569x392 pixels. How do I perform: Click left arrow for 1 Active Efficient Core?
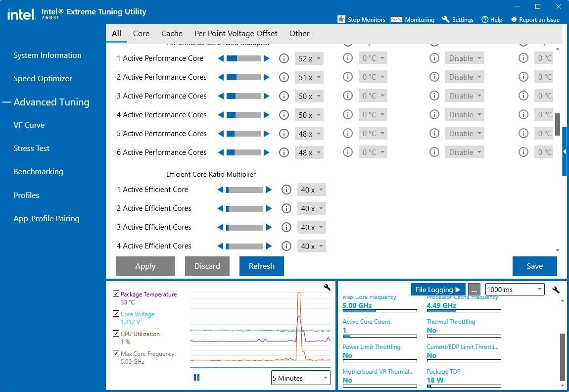coord(220,190)
